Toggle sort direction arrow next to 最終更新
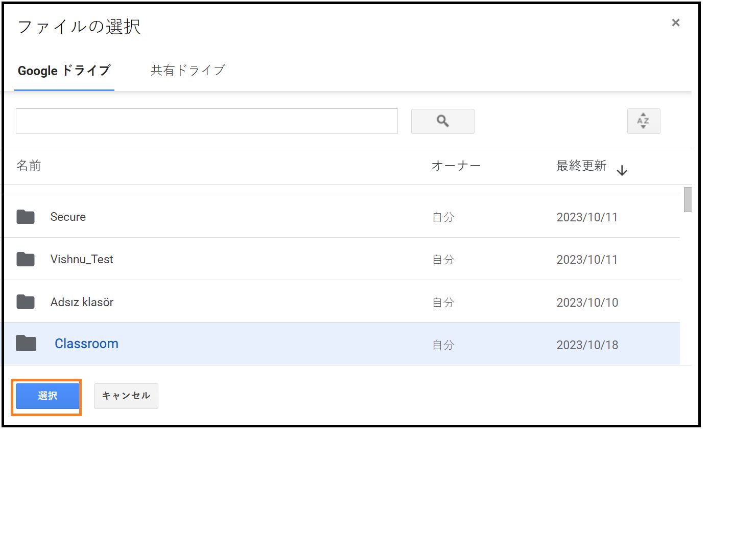 tap(622, 170)
